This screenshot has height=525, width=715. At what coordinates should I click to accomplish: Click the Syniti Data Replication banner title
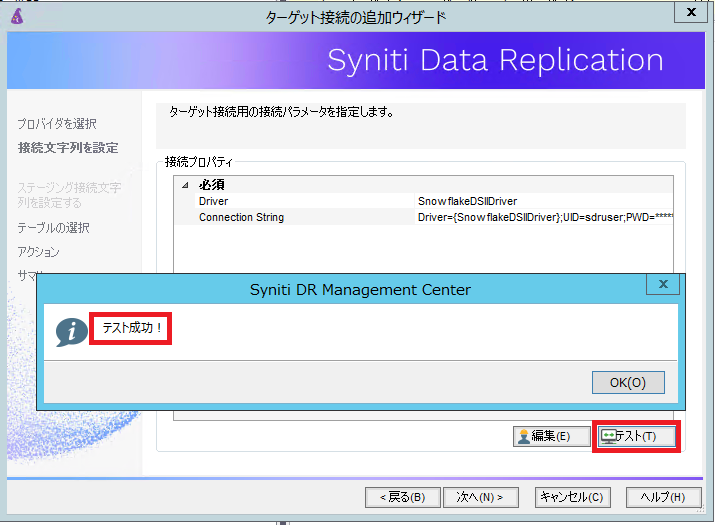click(495, 61)
